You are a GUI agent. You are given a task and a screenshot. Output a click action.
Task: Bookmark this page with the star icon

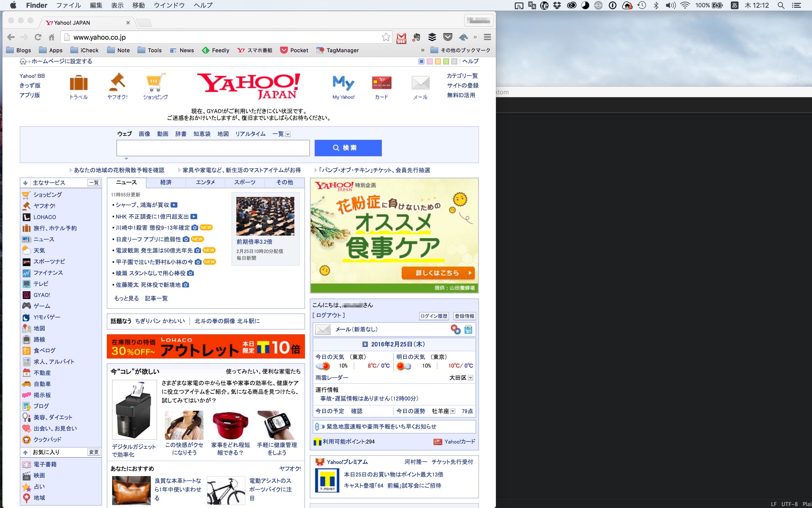(386, 37)
